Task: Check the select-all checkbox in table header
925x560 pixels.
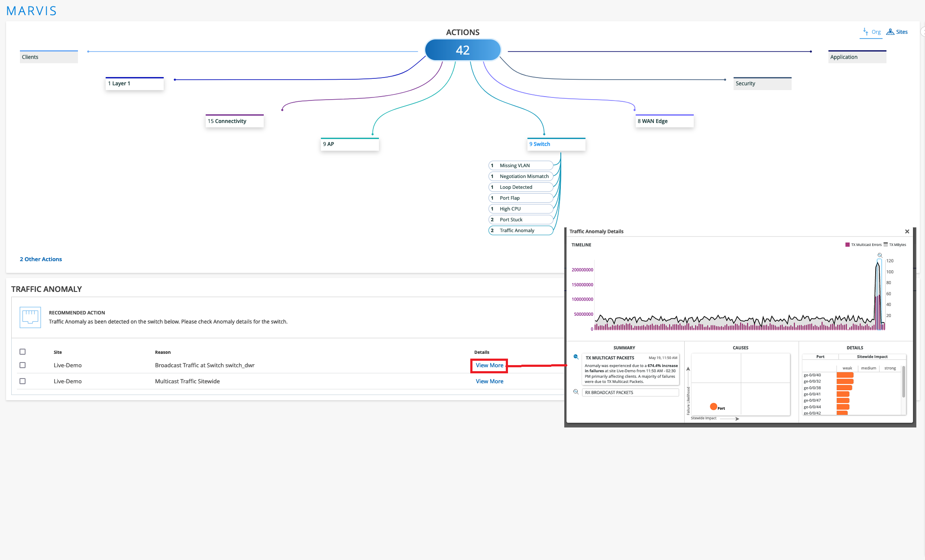Action: (23, 352)
